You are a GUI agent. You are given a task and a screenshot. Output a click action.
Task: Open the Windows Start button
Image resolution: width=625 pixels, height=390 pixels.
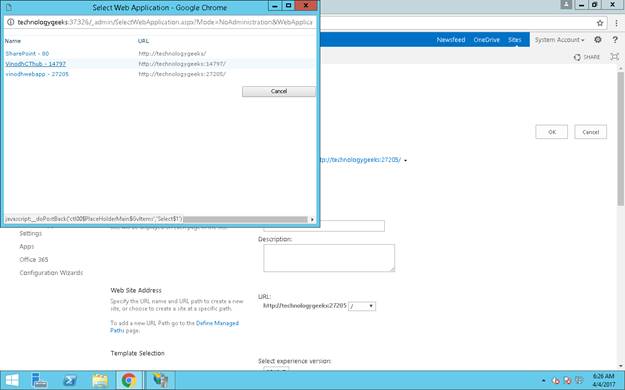(12, 380)
